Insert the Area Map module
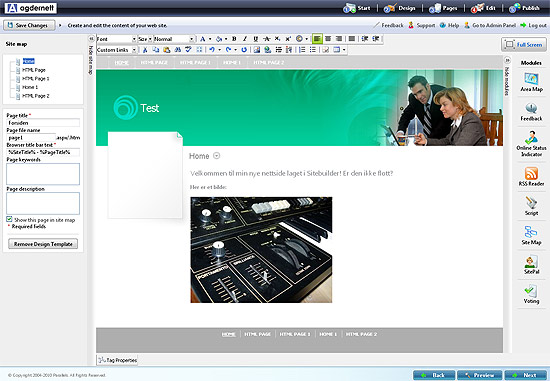 tap(531, 82)
